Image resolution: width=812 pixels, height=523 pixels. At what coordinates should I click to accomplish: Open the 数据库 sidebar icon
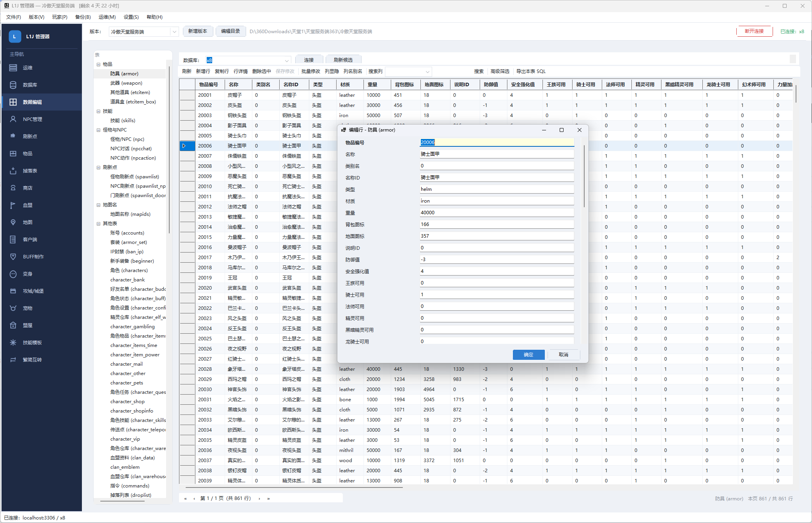(13, 85)
